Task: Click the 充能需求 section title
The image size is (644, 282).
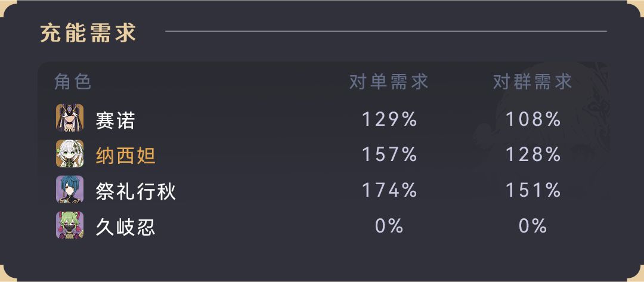Action: tap(88, 33)
